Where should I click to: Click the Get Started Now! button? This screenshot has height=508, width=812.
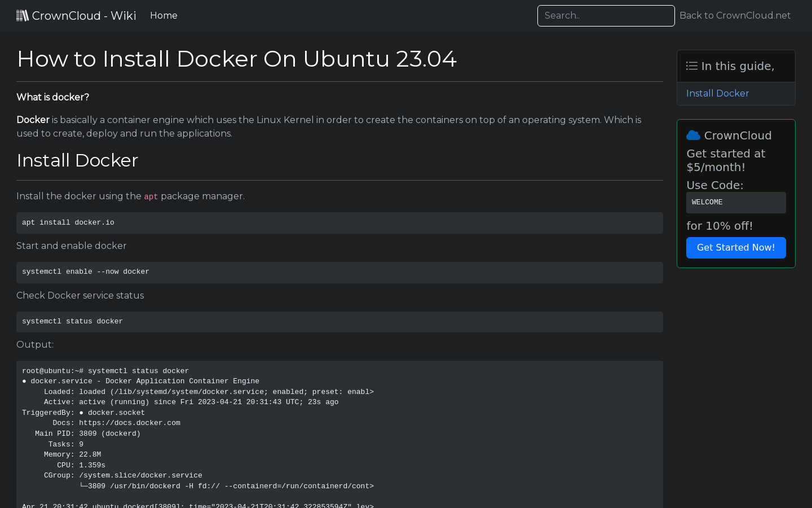[736, 248]
